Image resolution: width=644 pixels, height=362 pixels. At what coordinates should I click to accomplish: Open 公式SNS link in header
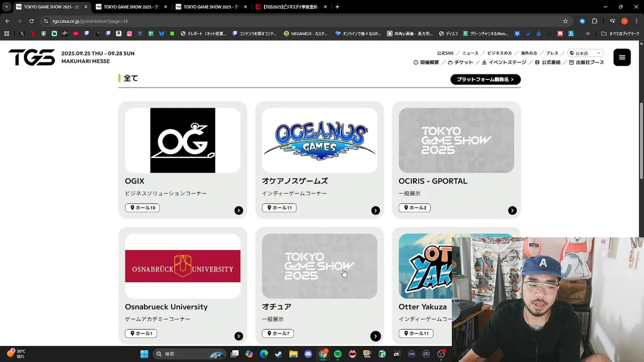click(x=445, y=53)
